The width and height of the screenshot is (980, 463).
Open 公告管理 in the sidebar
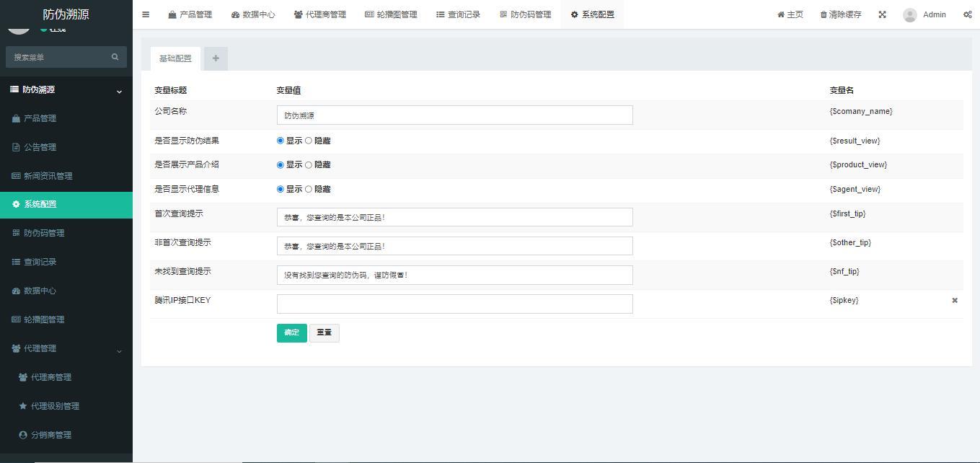click(66, 147)
